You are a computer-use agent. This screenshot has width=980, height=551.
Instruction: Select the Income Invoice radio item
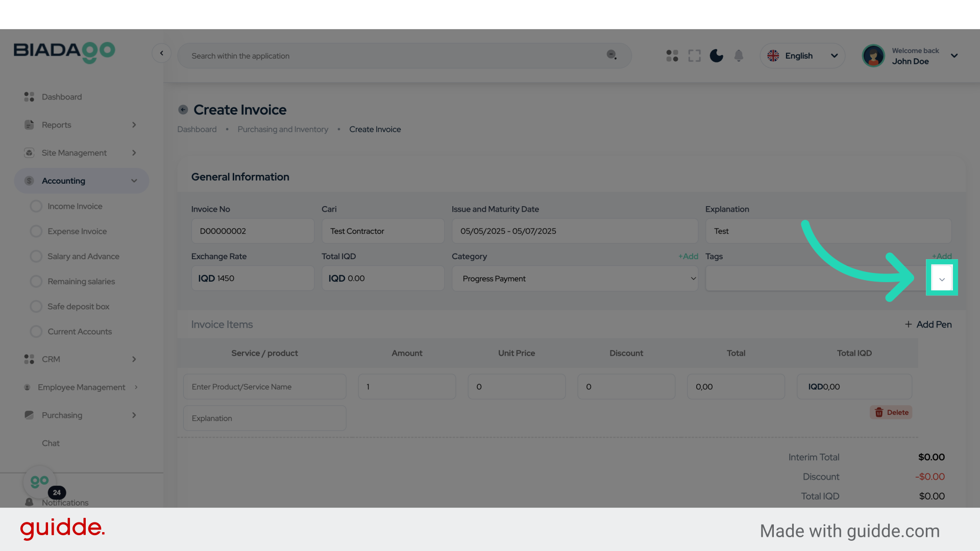coord(36,206)
